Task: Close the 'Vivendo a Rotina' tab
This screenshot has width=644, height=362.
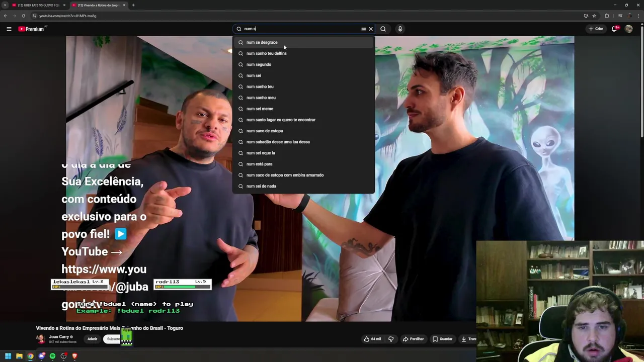Action: click(x=124, y=5)
